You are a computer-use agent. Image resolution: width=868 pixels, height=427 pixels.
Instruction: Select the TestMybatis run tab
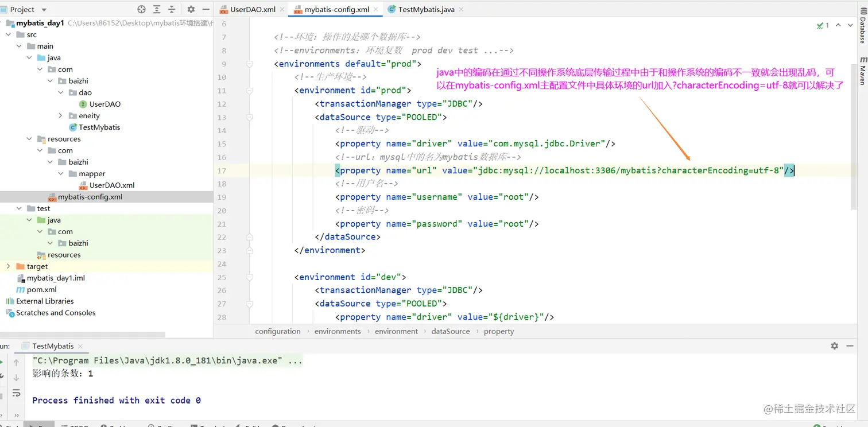53,346
